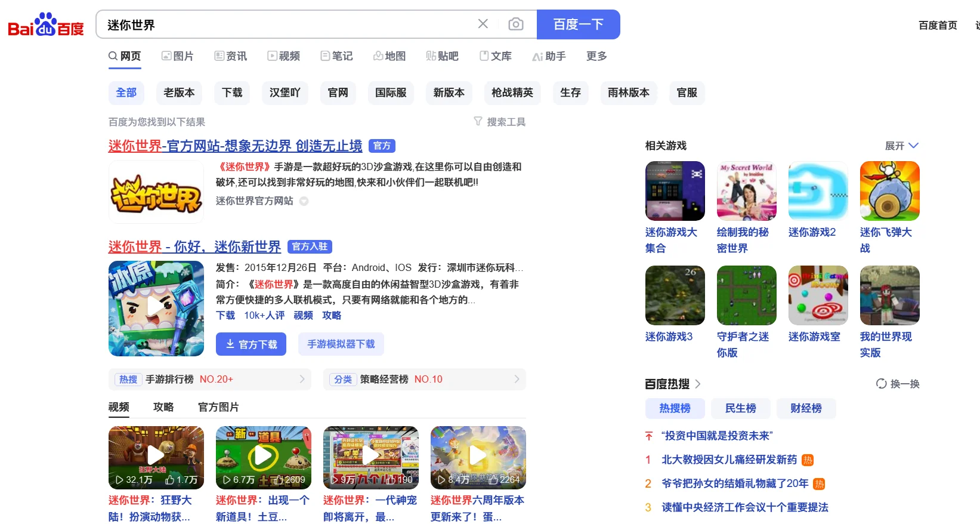Select the 雨林版本 filter chip

point(629,93)
